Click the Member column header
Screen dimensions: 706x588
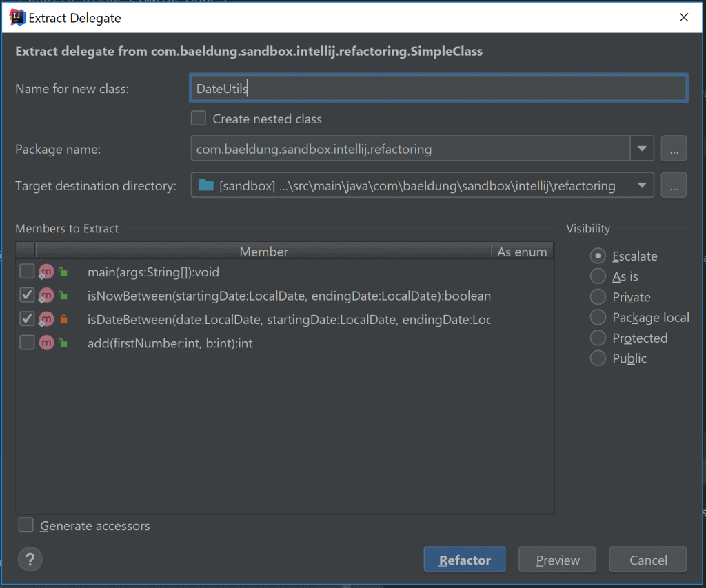pos(263,251)
